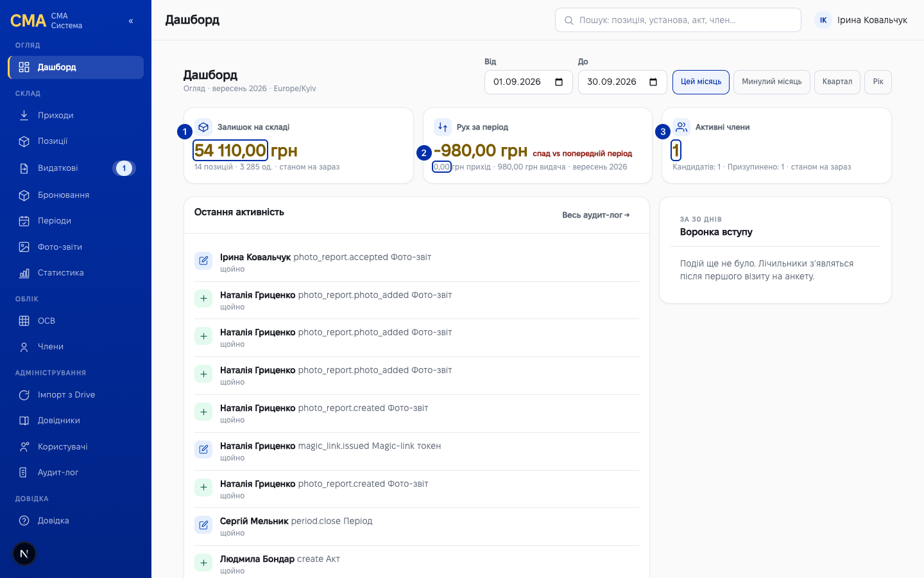924x578 pixels.
Task: Click the Активні члени people icon
Action: pos(681,127)
